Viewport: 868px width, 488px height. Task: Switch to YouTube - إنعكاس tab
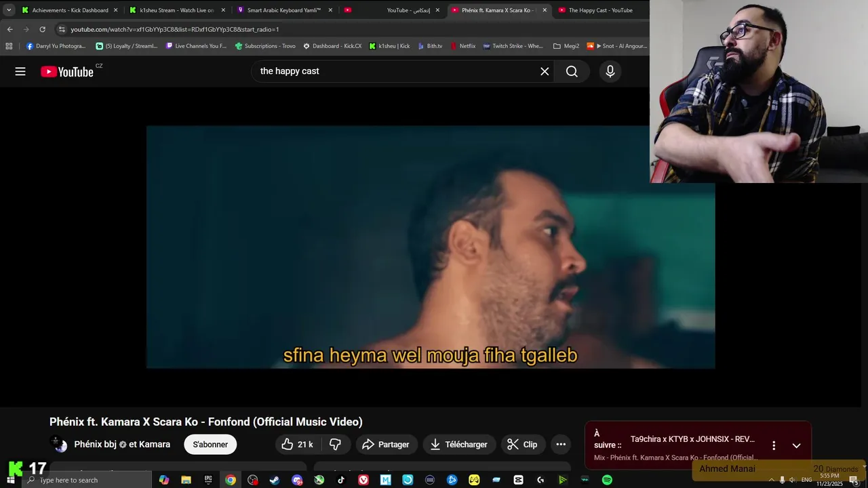click(392, 10)
